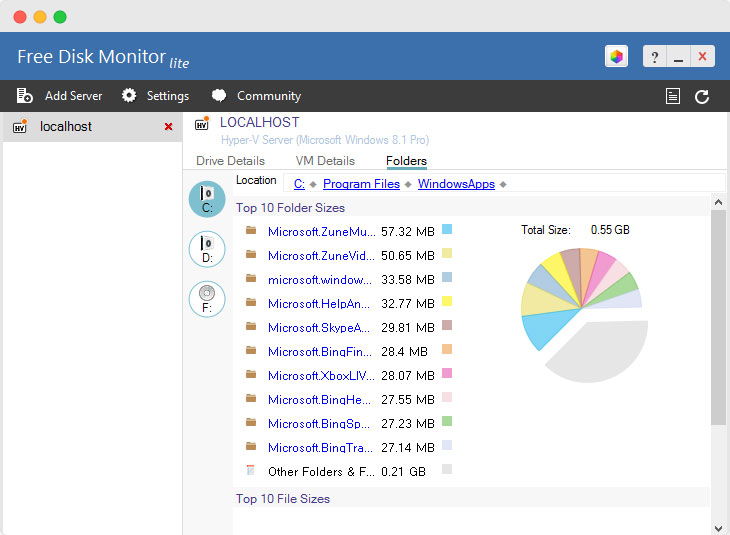This screenshot has height=535, width=730.
Task: Switch to the Drive Details tab
Action: click(230, 161)
